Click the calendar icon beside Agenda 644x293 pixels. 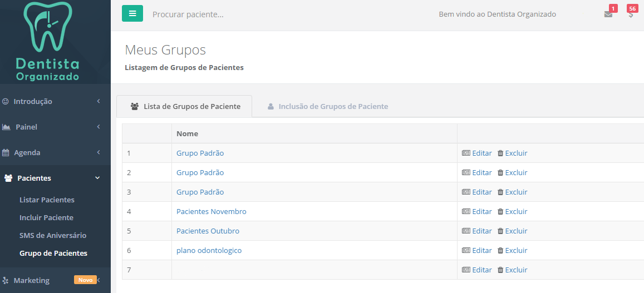[x=6, y=153]
